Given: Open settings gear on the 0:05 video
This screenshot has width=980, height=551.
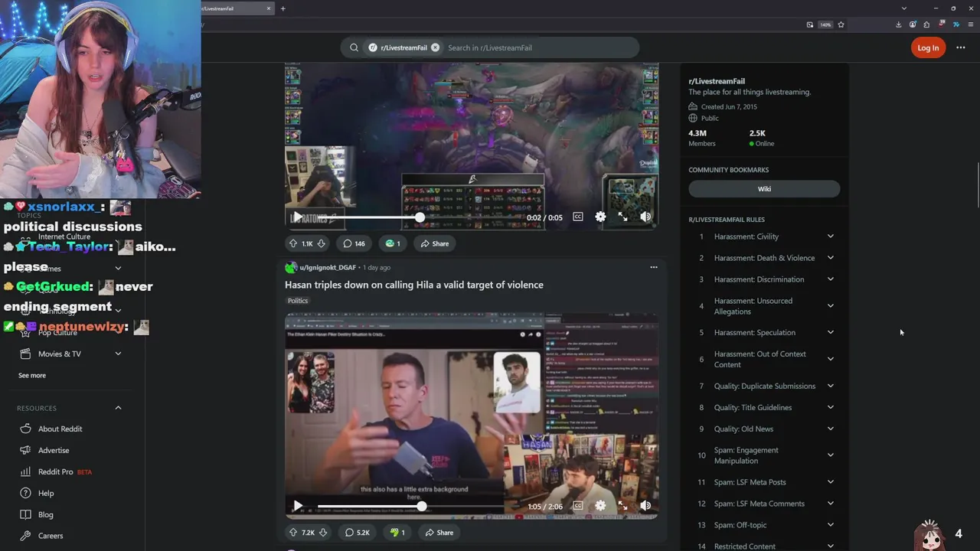Looking at the screenshot, I should pos(600,217).
